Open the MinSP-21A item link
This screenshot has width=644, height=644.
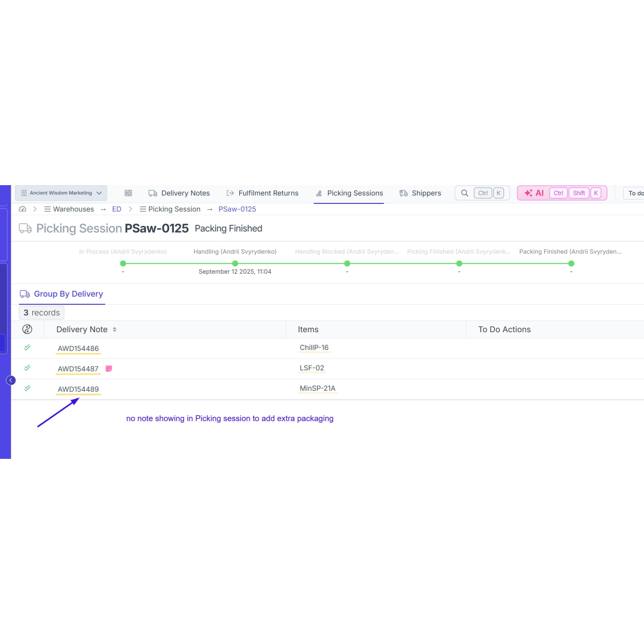coord(317,389)
